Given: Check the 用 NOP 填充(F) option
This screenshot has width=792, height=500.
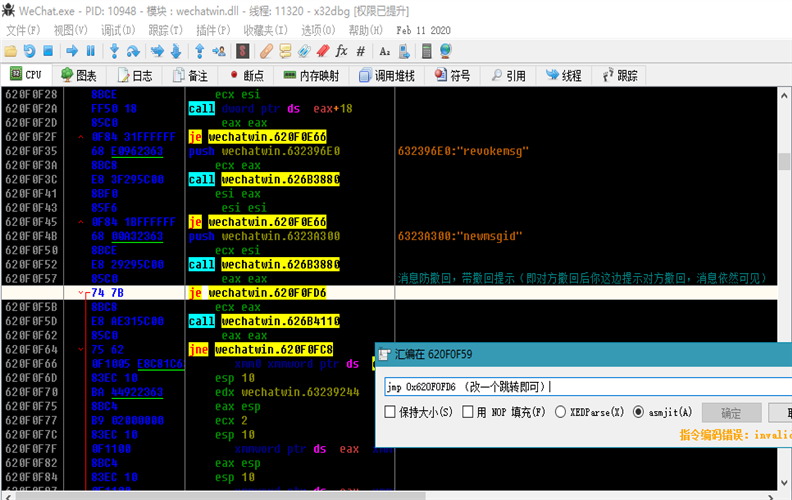Looking at the screenshot, I should tap(466, 412).
